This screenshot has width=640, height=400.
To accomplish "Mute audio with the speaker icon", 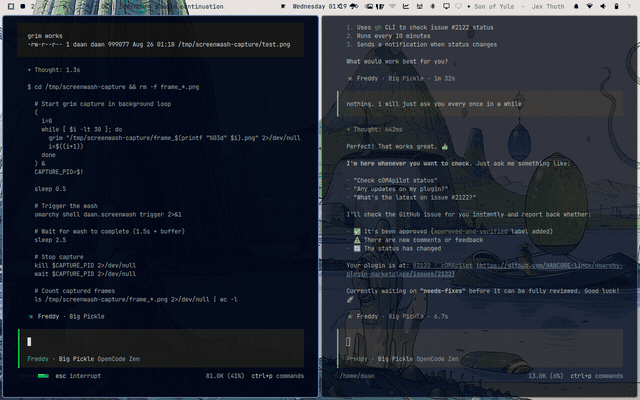I will (603, 6).
